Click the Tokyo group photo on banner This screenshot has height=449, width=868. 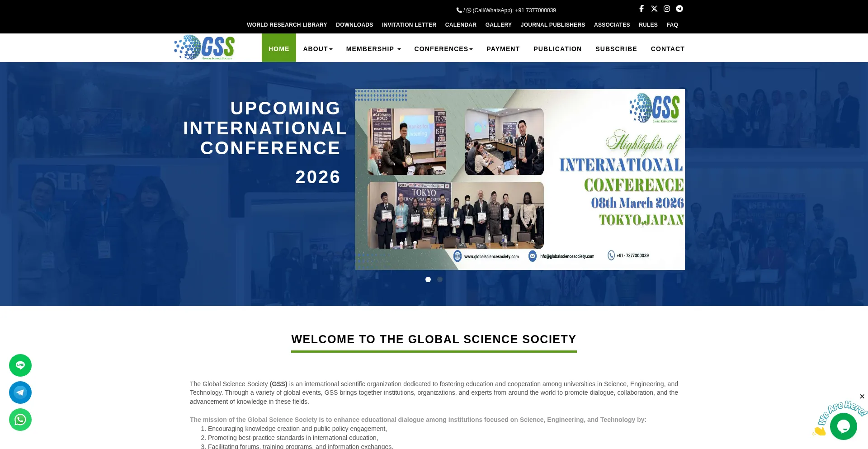[456, 215]
